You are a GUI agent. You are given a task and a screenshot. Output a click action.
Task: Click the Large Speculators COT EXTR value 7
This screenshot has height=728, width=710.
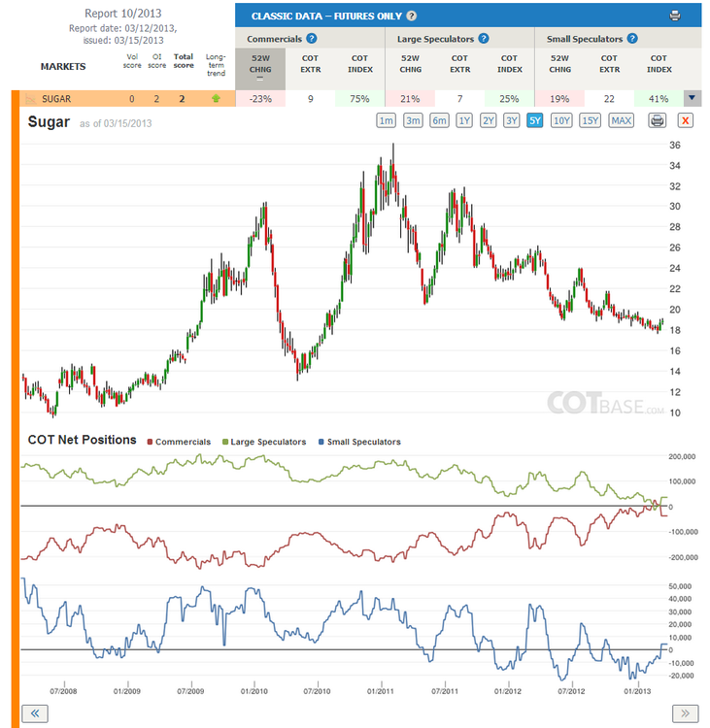coord(460,98)
